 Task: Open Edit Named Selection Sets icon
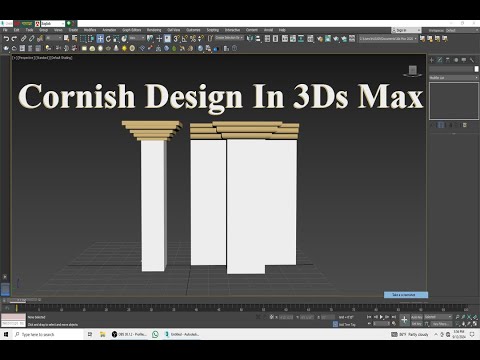point(210,39)
